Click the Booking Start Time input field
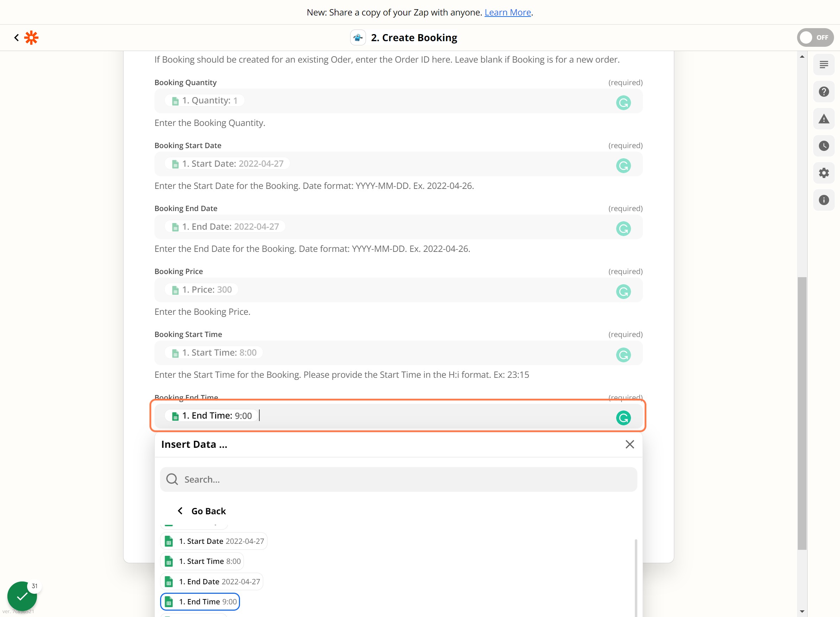 398,353
